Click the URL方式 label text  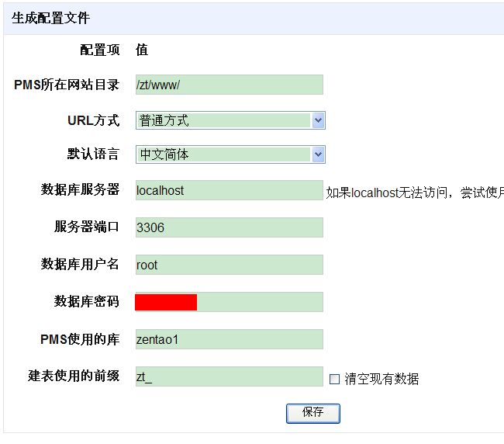pyautogui.click(x=93, y=120)
